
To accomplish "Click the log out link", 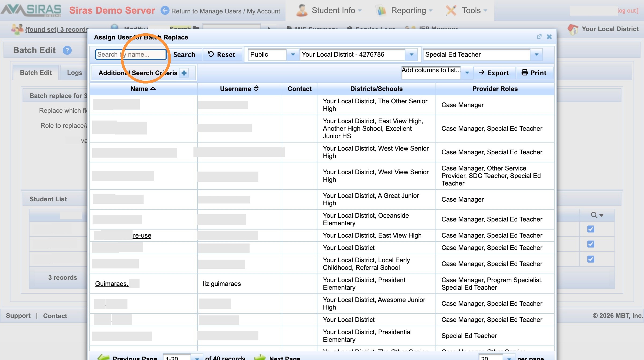I will [x=628, y=10].
